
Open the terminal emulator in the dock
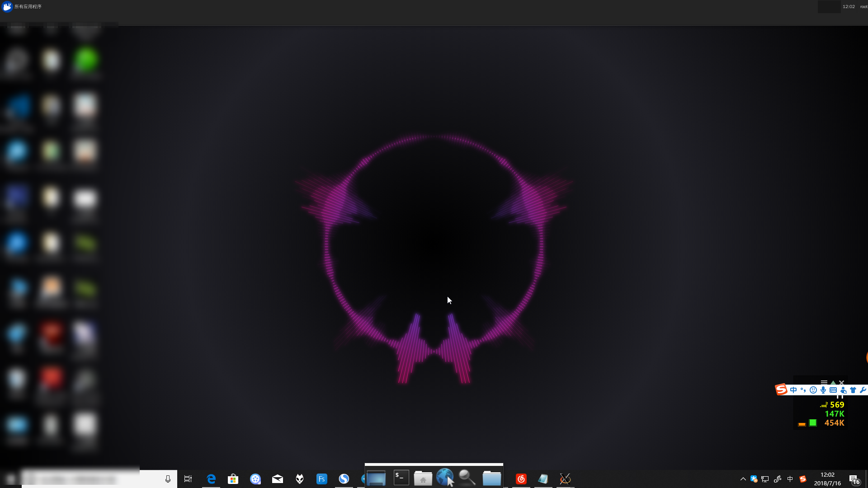(401, 478)
